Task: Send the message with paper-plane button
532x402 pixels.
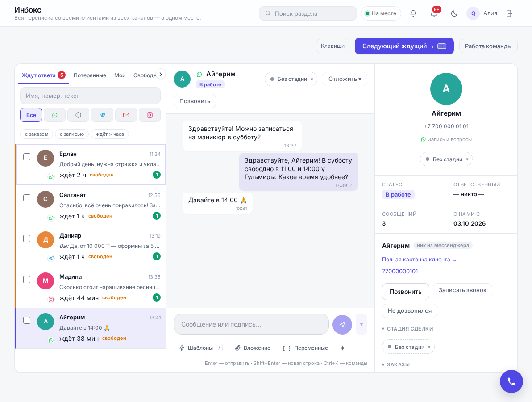Action: (x=342, y=325)
